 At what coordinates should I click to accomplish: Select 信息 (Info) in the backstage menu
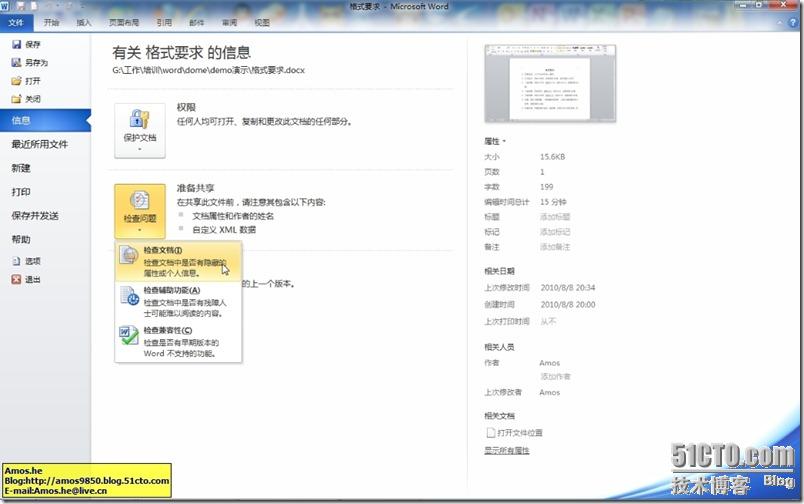45,120
